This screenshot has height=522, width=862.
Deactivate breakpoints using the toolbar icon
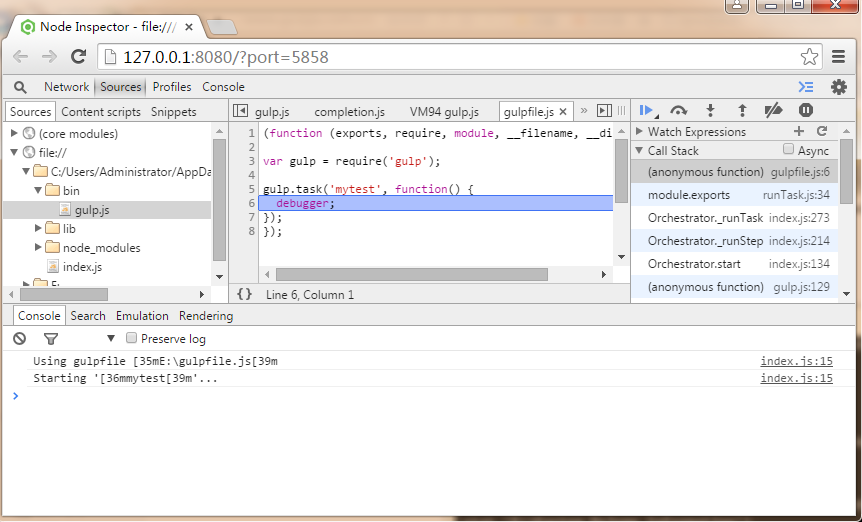pyautogui.click(x=773, y=111)
